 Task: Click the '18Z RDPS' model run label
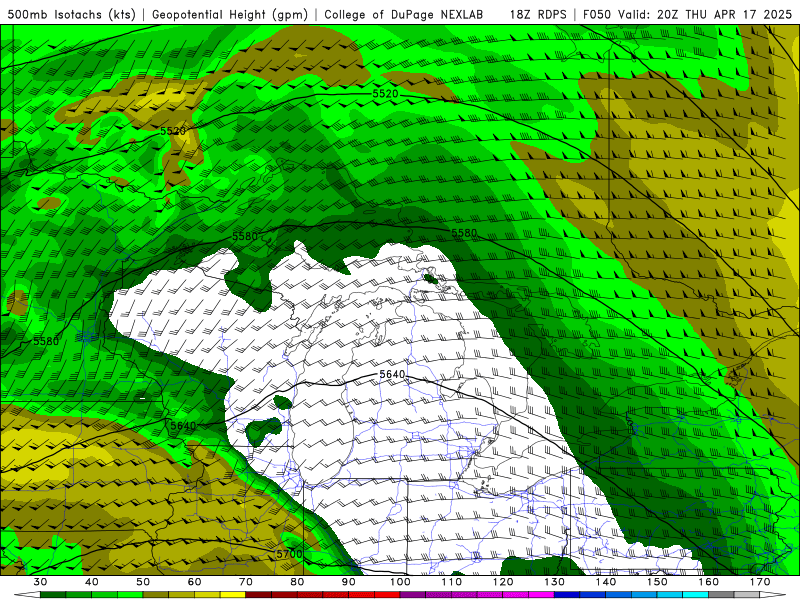pos(538,14)
